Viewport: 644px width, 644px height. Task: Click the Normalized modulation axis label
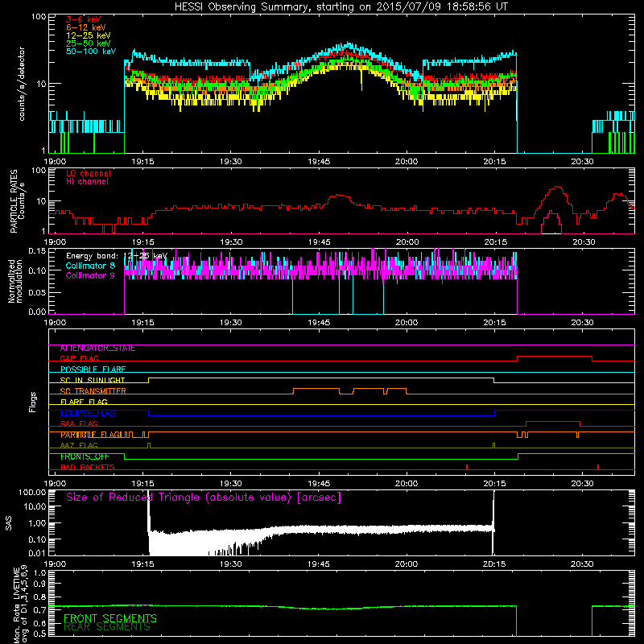coord(14,281)
